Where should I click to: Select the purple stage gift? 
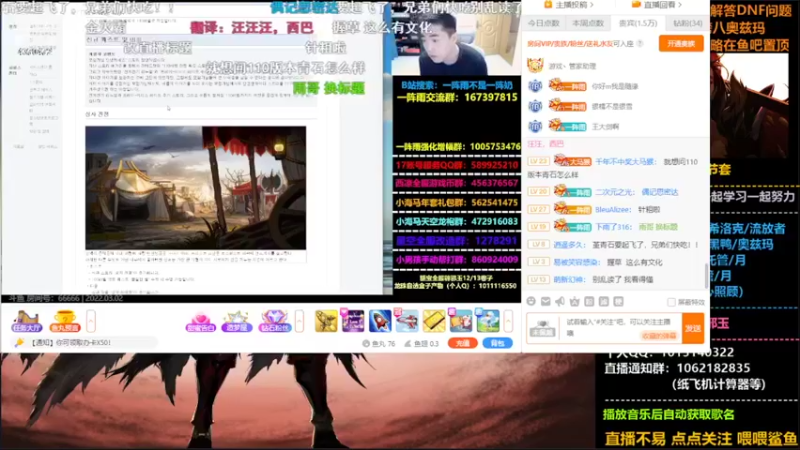[353, 321]
